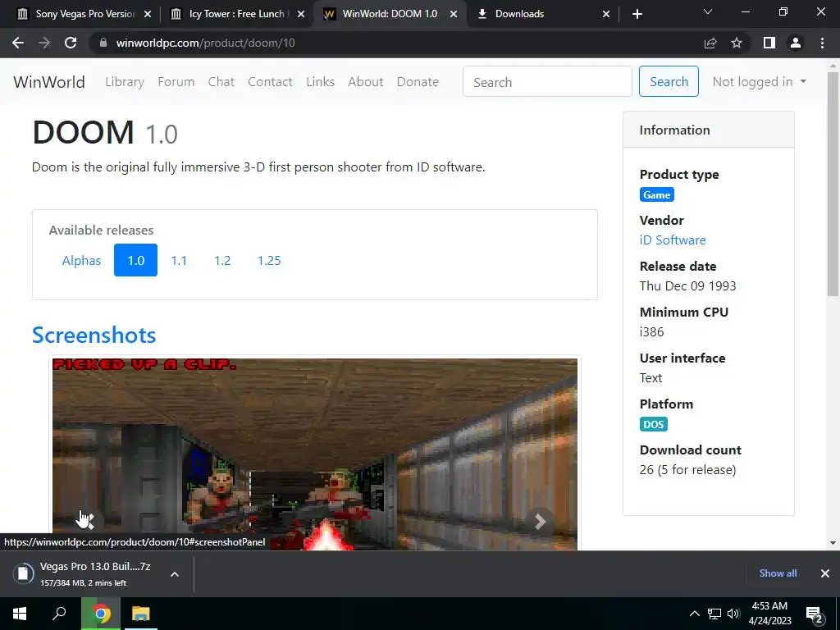Click the share page icon in address bar
This screenshot has width=840, height=630.
[710, 43]
